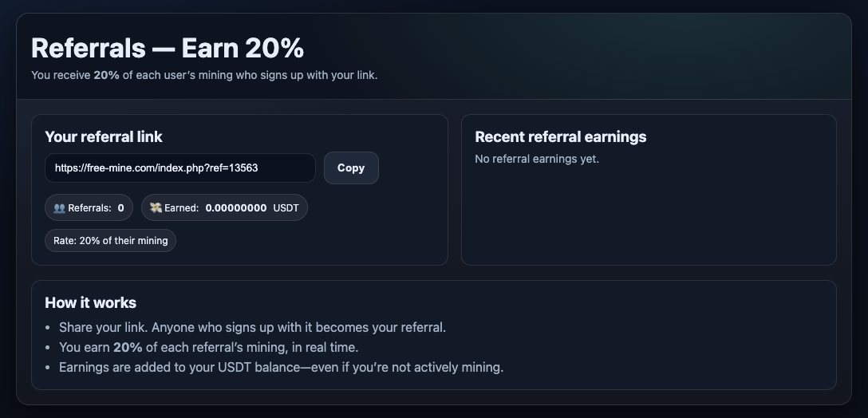Click the people icon beside Referrals
Screen dimensions: 868x418
[x=59, y=208]
